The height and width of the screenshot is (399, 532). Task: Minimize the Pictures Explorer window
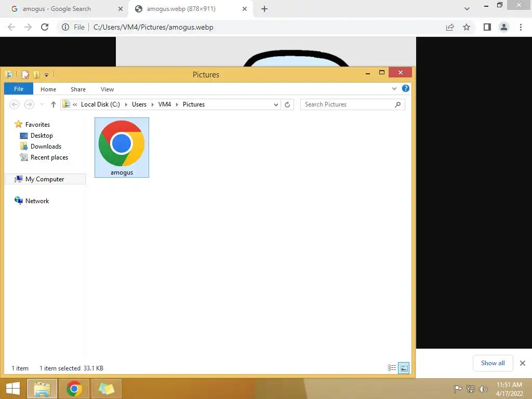(x=368, y=73)
